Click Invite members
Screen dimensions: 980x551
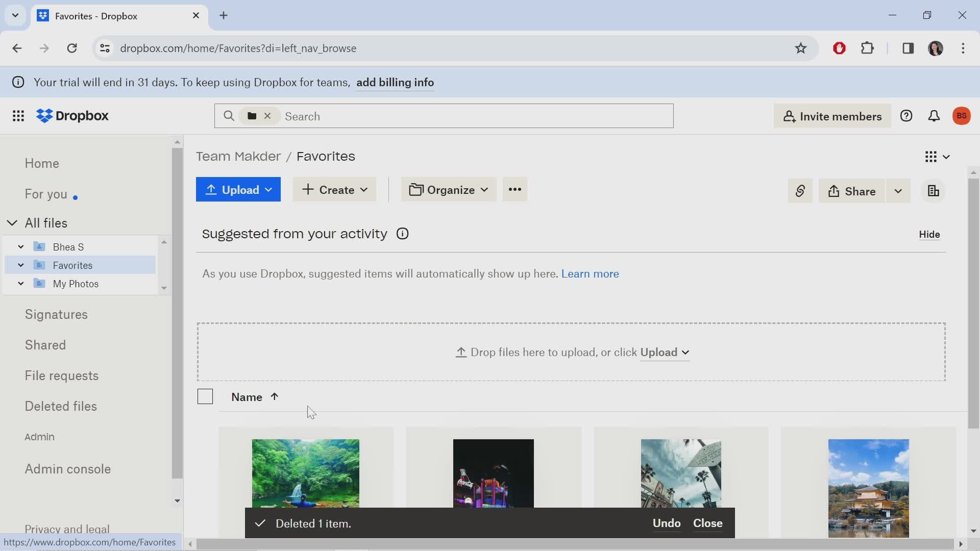[x=832, y=116]
